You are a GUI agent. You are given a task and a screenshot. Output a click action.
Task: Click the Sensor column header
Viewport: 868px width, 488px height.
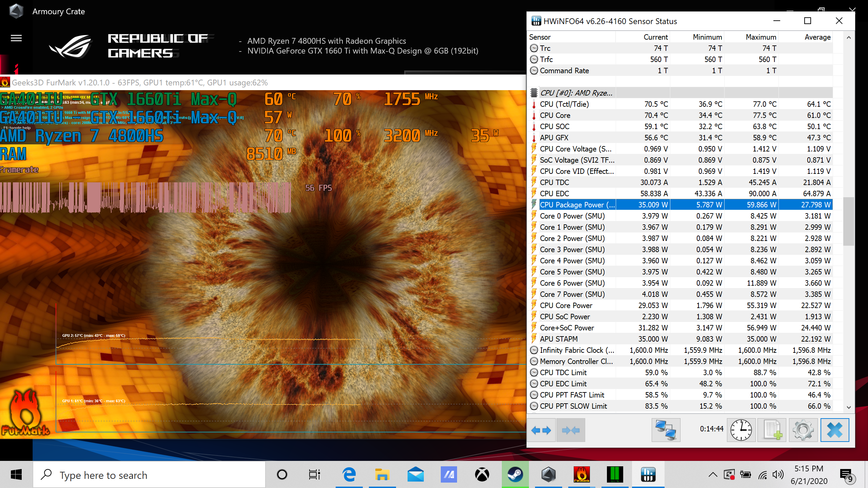572,37
